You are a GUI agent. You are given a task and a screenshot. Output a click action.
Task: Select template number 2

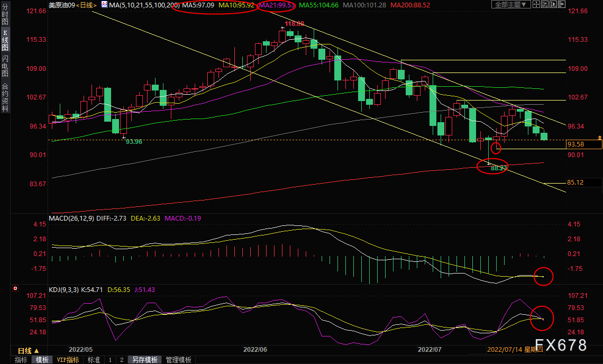coord(122,360)
